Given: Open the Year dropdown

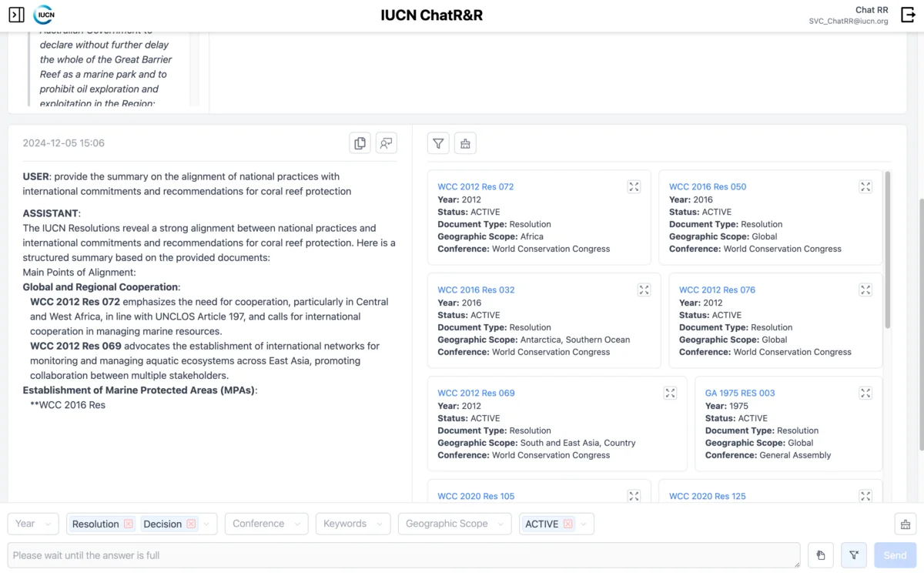Looking at the screenshot, I should click(33, 524).
